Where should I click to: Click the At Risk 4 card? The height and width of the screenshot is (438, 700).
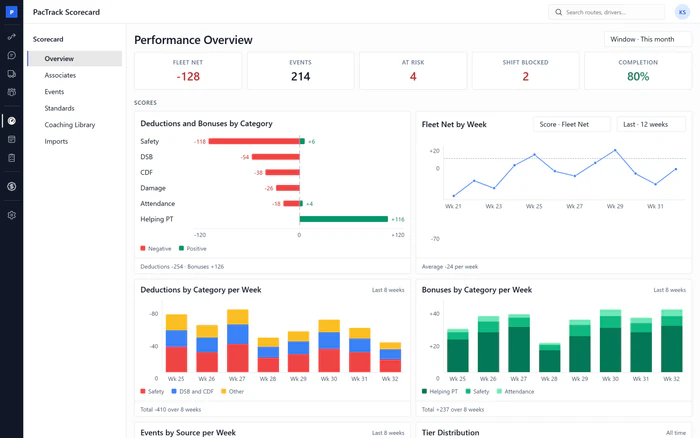[x=413, y=71]
